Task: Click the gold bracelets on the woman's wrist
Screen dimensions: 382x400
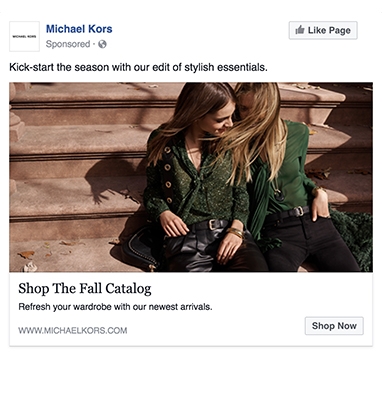Action: 236,232
